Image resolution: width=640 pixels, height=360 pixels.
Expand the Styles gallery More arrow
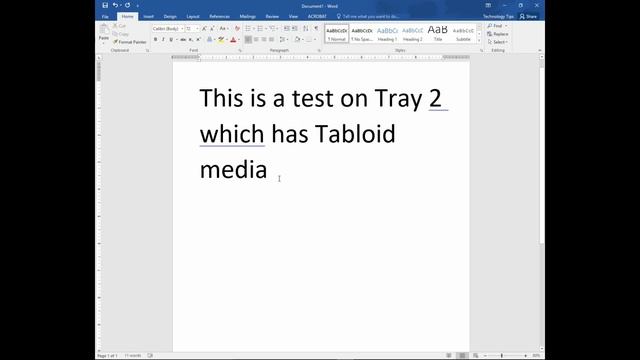(x=479, y=40)
